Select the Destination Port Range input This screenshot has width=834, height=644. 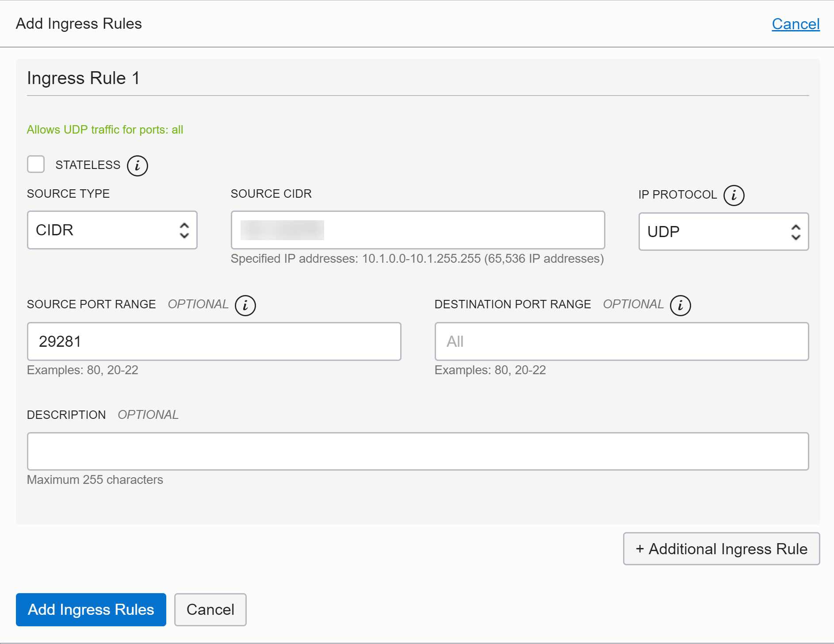tap(621, 341)
